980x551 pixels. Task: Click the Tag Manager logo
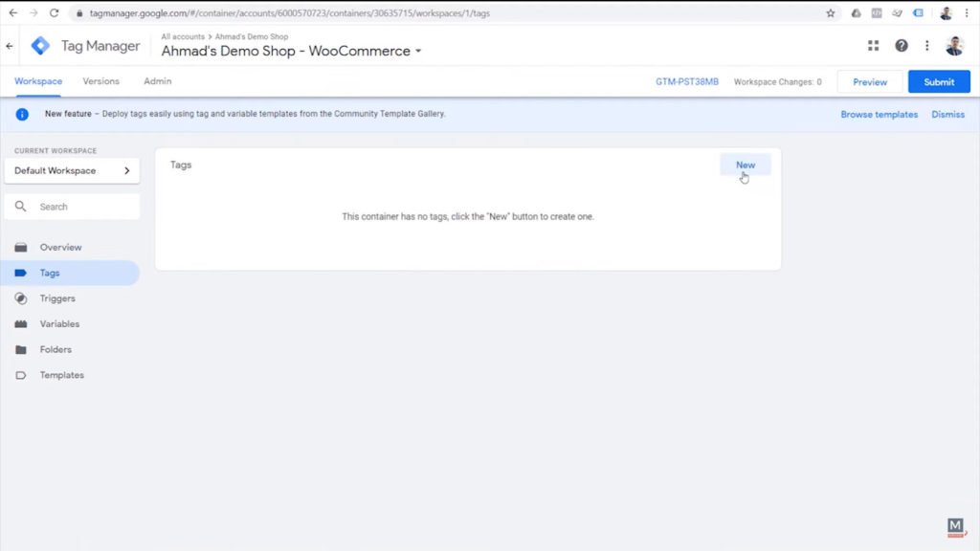click(x=40, y=45)
